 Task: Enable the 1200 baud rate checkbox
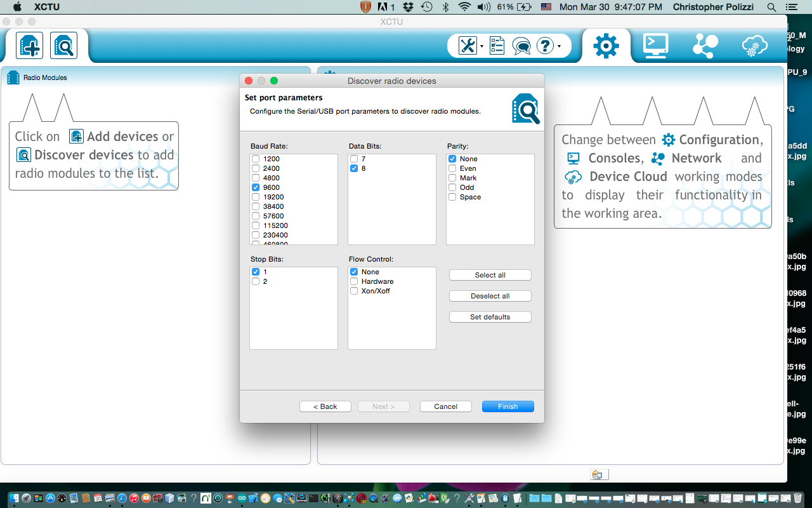[256, 159]
